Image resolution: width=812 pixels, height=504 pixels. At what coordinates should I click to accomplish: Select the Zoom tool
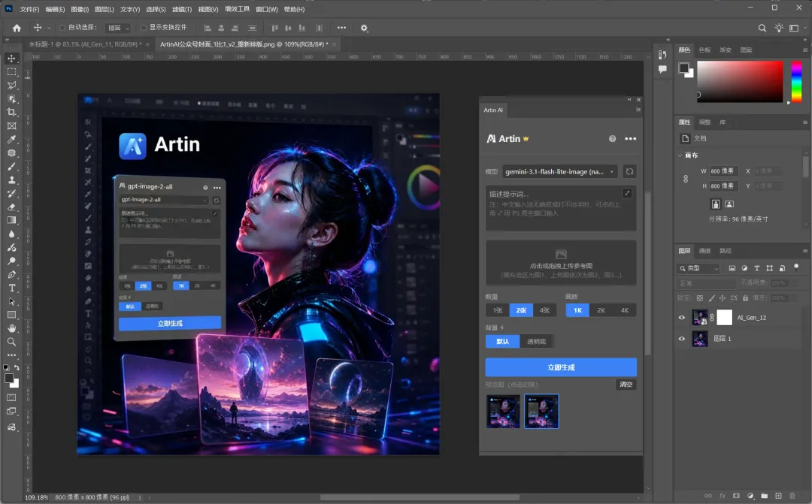click(11, 342)
